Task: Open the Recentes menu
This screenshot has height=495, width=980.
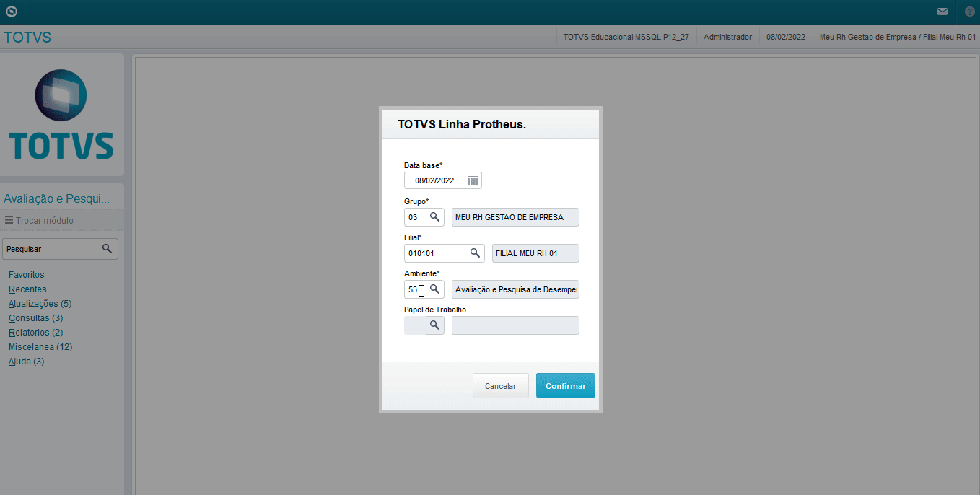Action: 27,289
